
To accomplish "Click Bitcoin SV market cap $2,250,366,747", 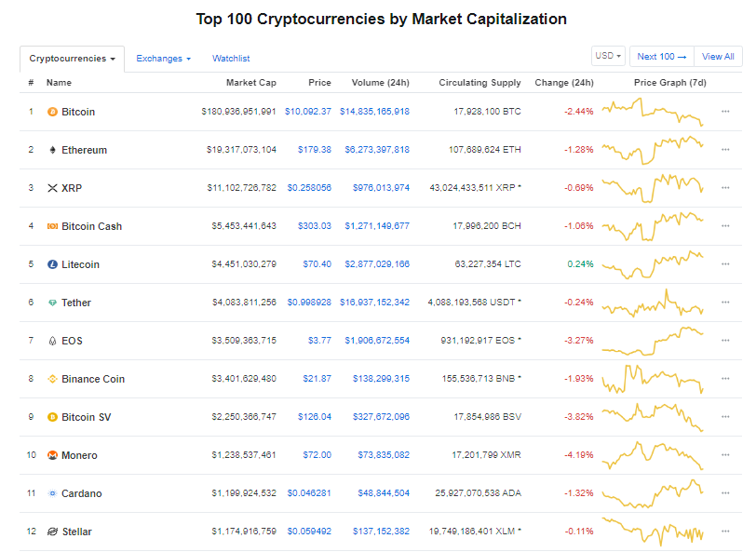I will 244,416.
